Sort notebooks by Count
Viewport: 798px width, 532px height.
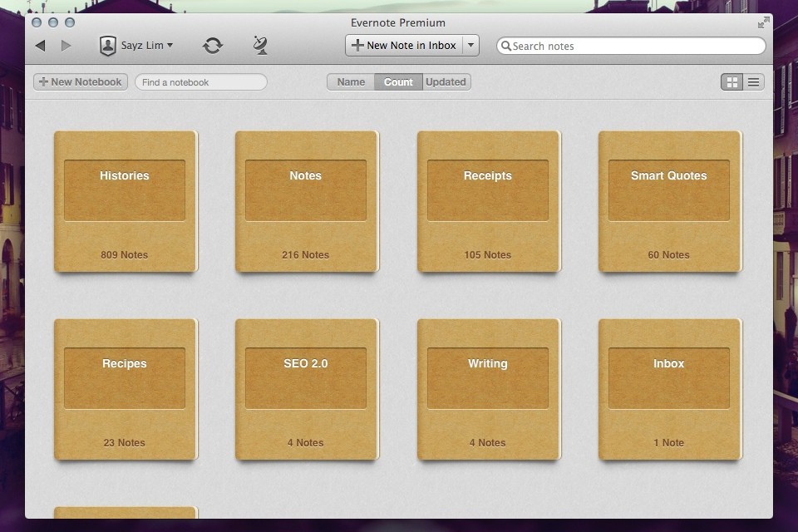pyautogui.click(x=398, y=82)
